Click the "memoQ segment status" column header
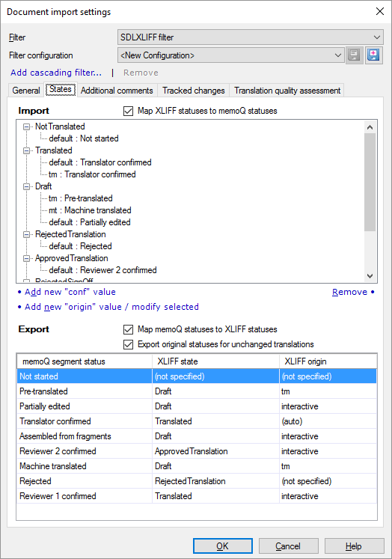The image size is (392, 559). pyautogui.click(x=85, y=361)
